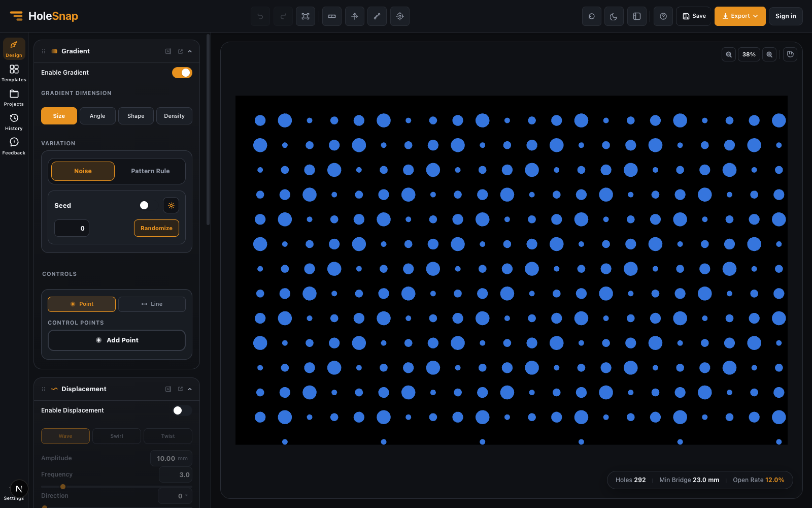812x508 pixels.
Task: Click the fit-to-screen frame icon
Action: (306, 16)
